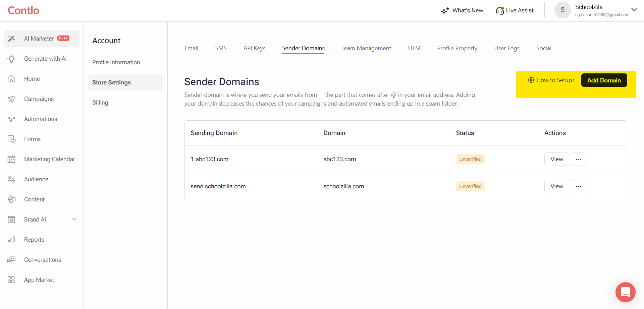
Task: Open the chat support bubble
Action: tap(626, 292)
